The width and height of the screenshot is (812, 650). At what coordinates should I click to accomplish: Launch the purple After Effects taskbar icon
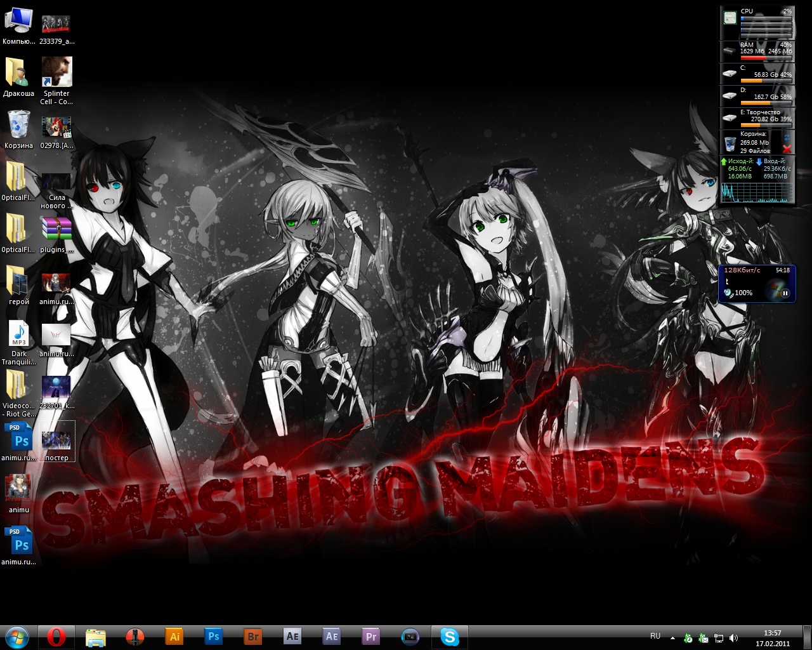pyautogui.click(x=331, y=637)
